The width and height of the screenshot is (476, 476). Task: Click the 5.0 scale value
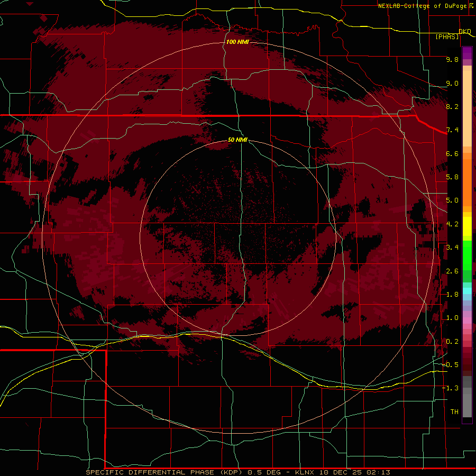[x=452, y=200]
